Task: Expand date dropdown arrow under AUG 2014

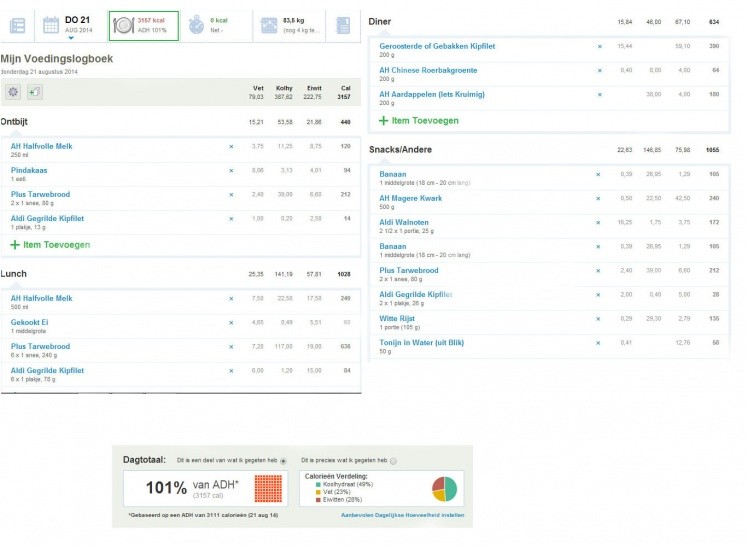Action: coord(71,38)
